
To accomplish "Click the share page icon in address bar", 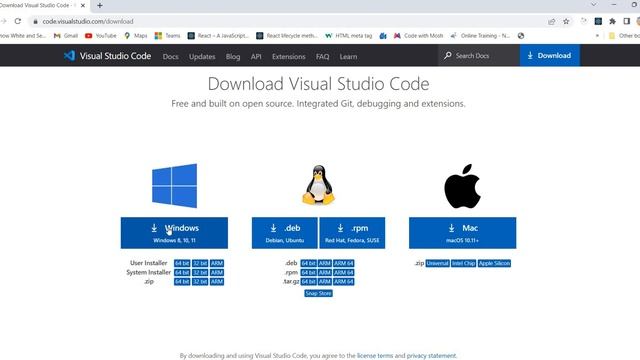I will pos(552,21).
